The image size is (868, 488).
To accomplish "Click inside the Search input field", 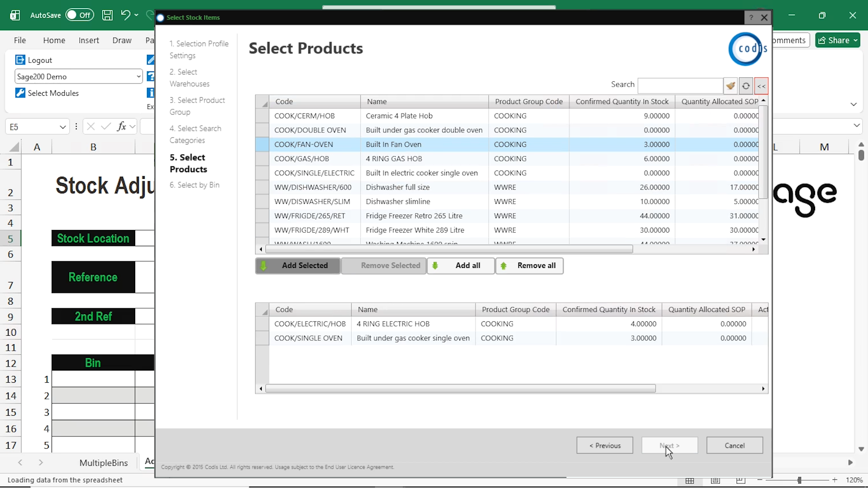I will pyautogui.click(x=680, y=85).
